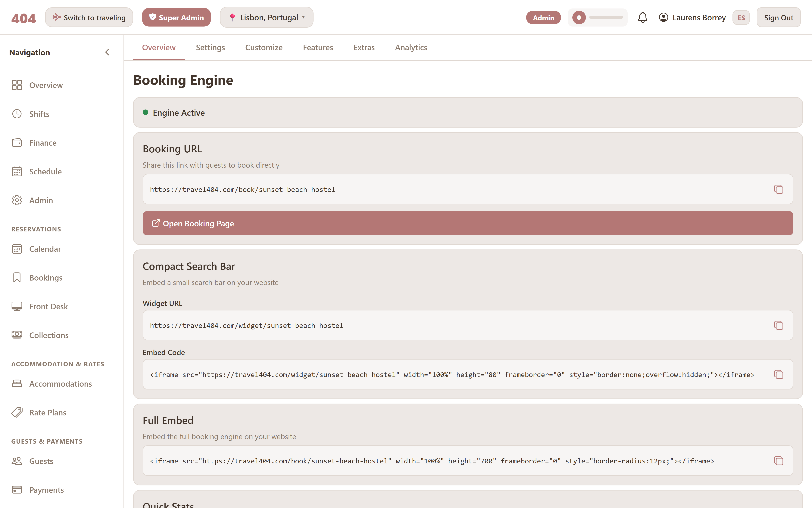Image resolution: width=812 pixels, height=508 pixels.
Task: Click the Reservations Calendar icon
Action: coord(17,249)
